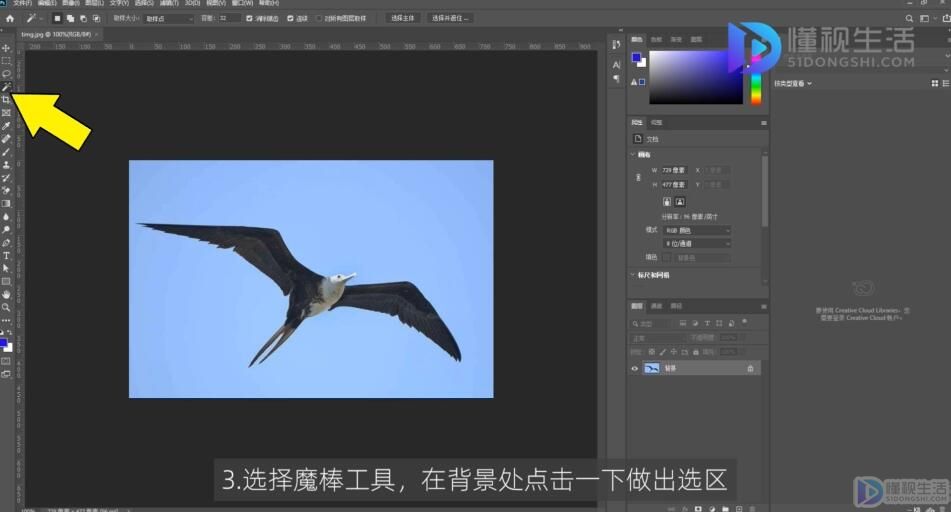Viewport: 951px width, 512px height.
Task: Choose Intersect with Selection mode icon
Action: tap(96, 18)
